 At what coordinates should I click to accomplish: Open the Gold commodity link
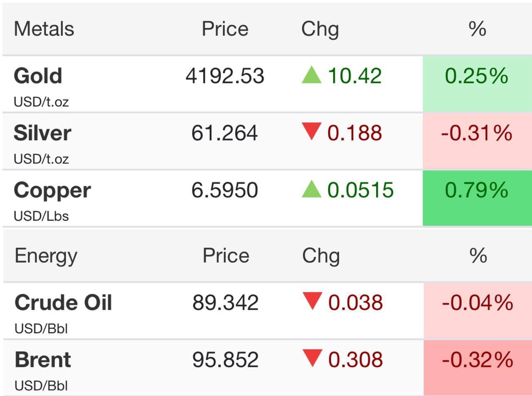pos(38,76)
